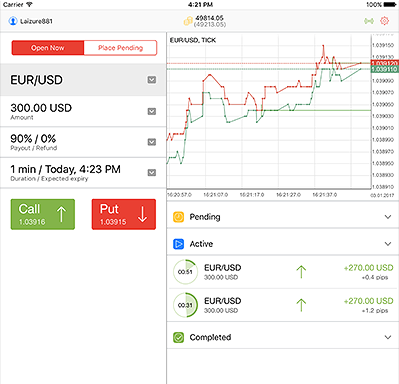Open the red settings gear
The width and height of the screenshot is (399, 384).
coord(384,21)
